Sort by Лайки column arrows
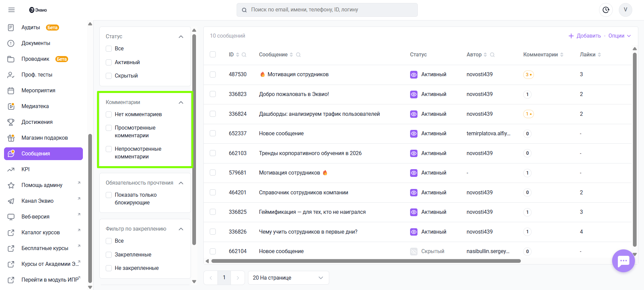The image size is (644, 290). pyautogui.click(x=599, y=55)
